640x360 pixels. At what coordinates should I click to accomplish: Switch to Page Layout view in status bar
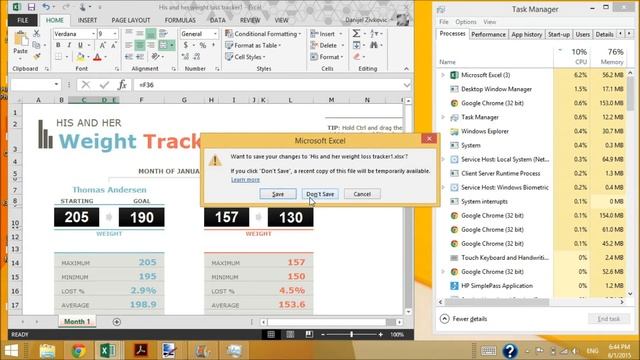(x=290, y=334)
